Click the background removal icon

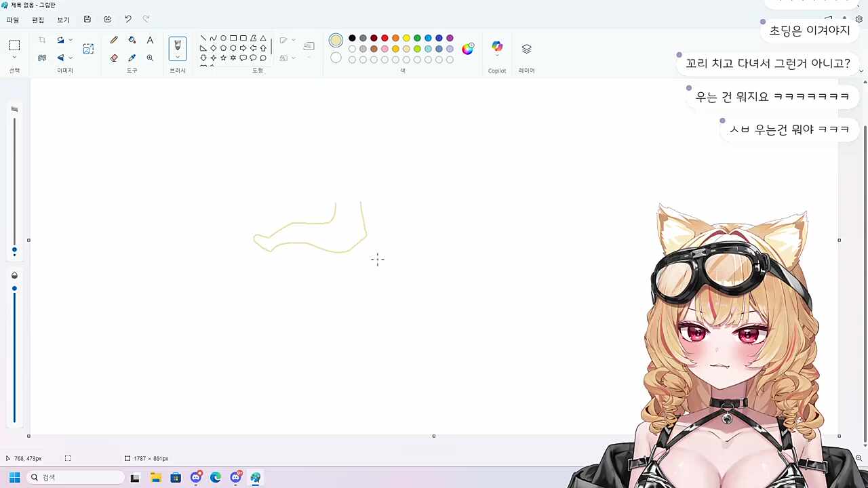pos(42,58)
